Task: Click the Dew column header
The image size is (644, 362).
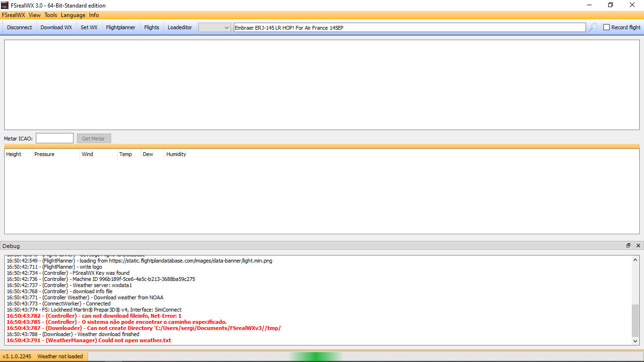Action: point(153,154)
